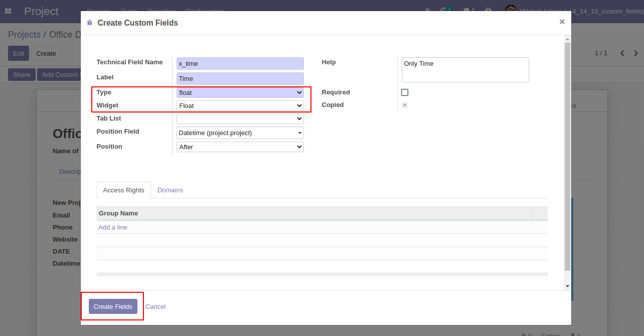This screenshot has height=336, width=644.
Task: Go to the next record with the pager arrow
Action: click(x=636, y=53)
